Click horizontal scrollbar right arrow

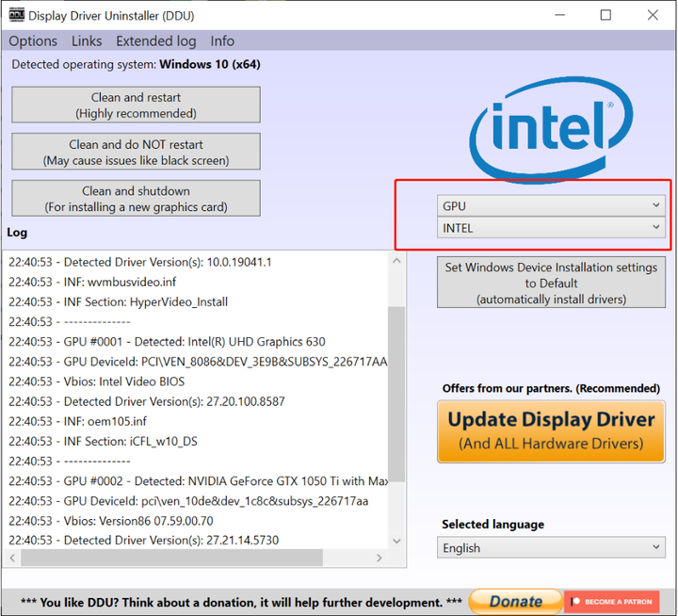pyautogui.click(x=379, y=558)
